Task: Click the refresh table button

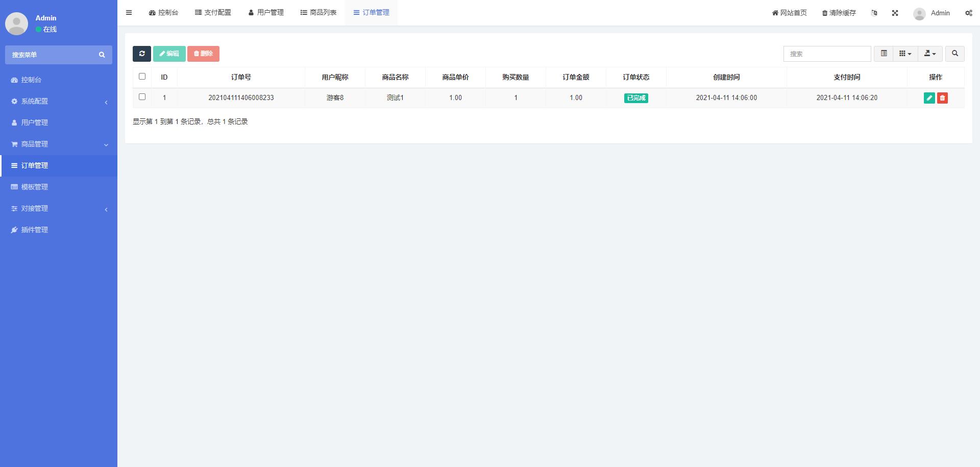Action: [x=141, y=54]
